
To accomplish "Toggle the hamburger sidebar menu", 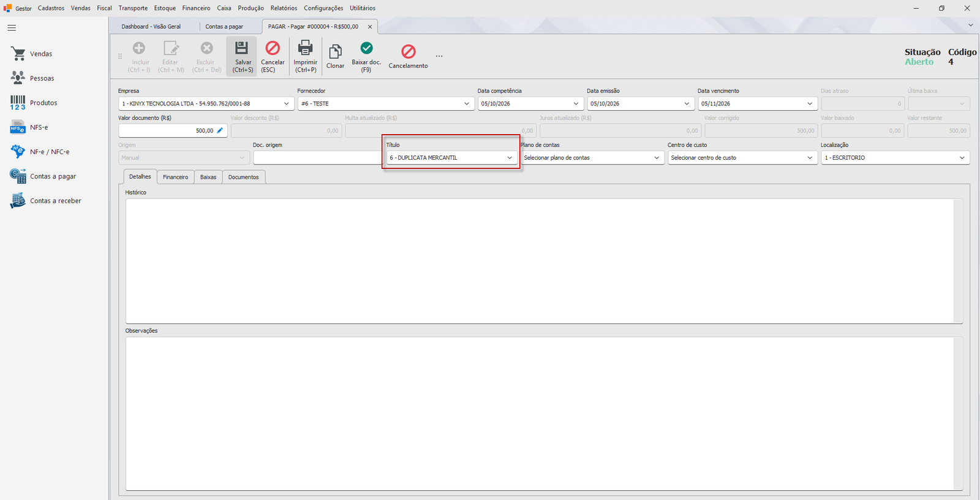I will click(12, 28).
